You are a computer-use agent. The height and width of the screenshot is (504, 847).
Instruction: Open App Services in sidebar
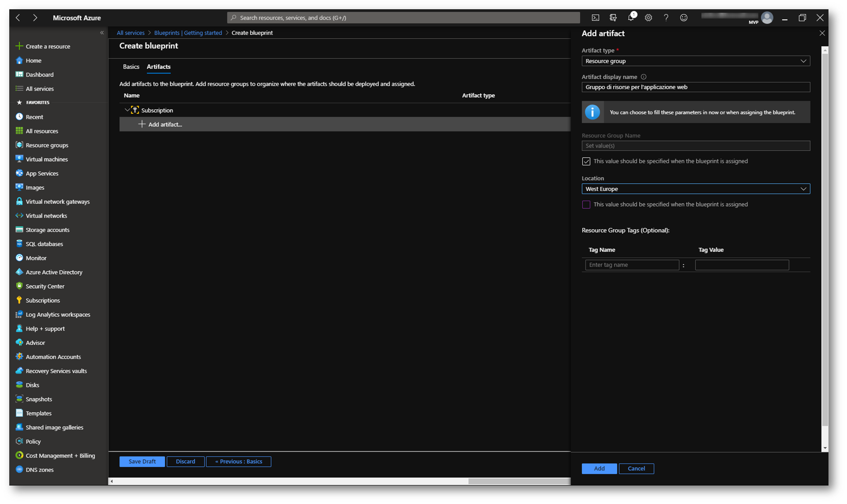(x=41, y=173)
